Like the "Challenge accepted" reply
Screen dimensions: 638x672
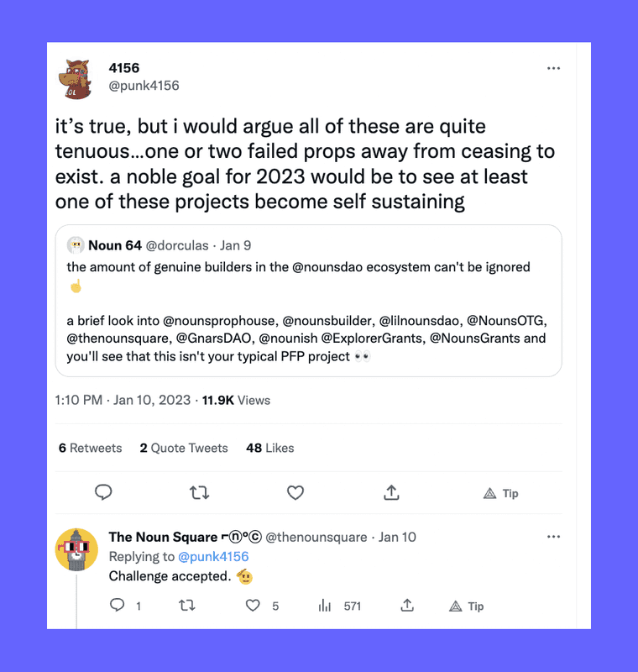(253, 605)
